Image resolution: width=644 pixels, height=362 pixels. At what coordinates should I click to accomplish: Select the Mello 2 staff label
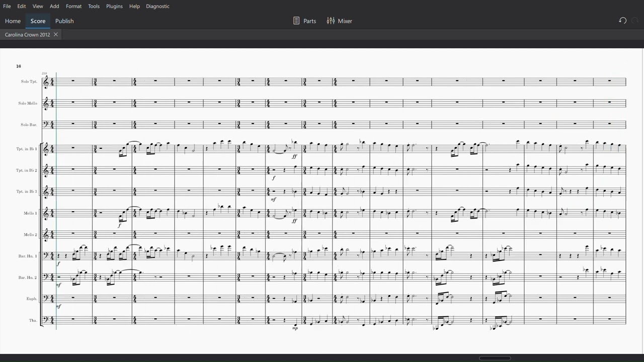tap(30, 235)
